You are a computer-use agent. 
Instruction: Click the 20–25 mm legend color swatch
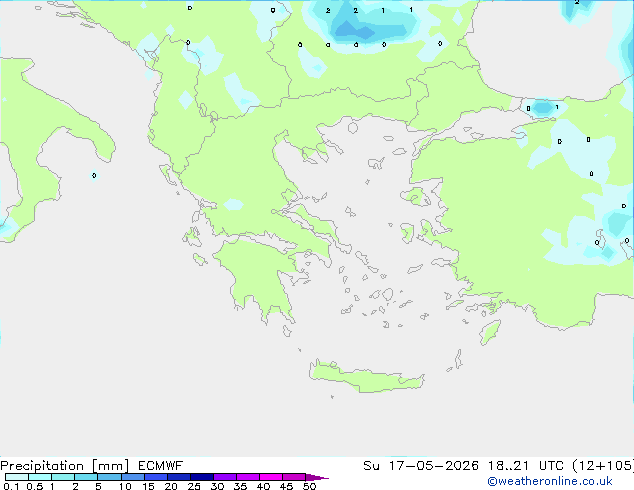(178, 477)
